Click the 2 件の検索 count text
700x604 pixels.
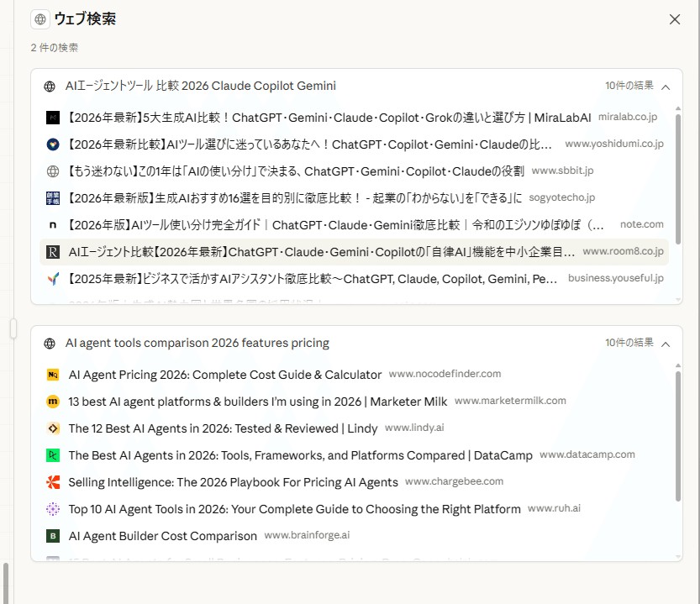[55, 48]
